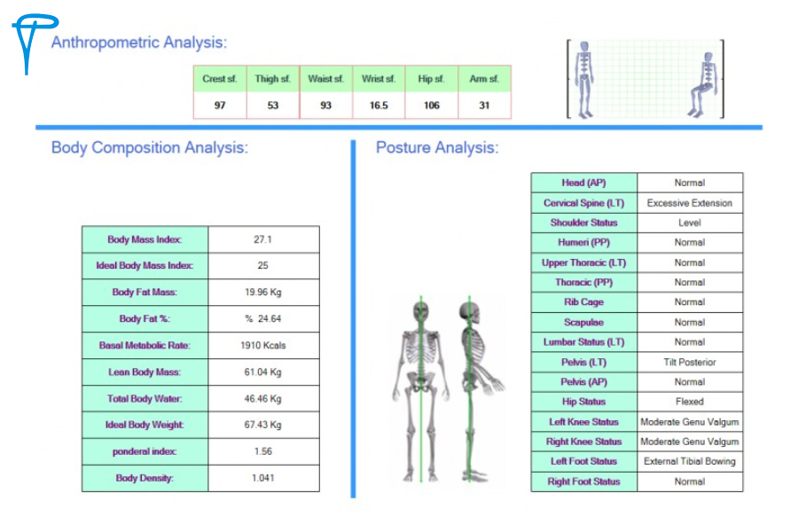
Task: Select the Thigh sf. column header
Action: pyautogui.click(x=273, y=79)
